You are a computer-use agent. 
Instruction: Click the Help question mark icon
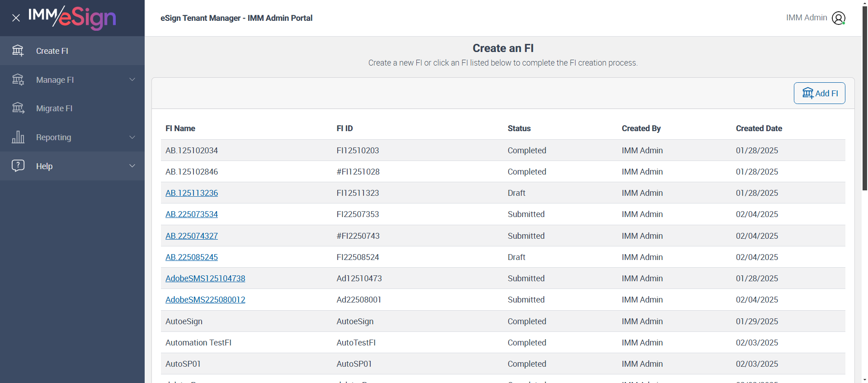(18, 165)
